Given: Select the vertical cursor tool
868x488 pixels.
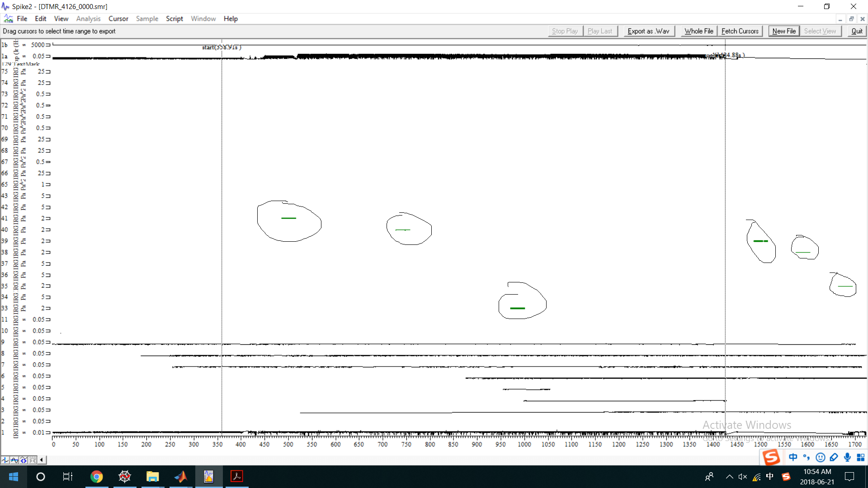Looking at the screenshot, I should [x=5, y=460].
